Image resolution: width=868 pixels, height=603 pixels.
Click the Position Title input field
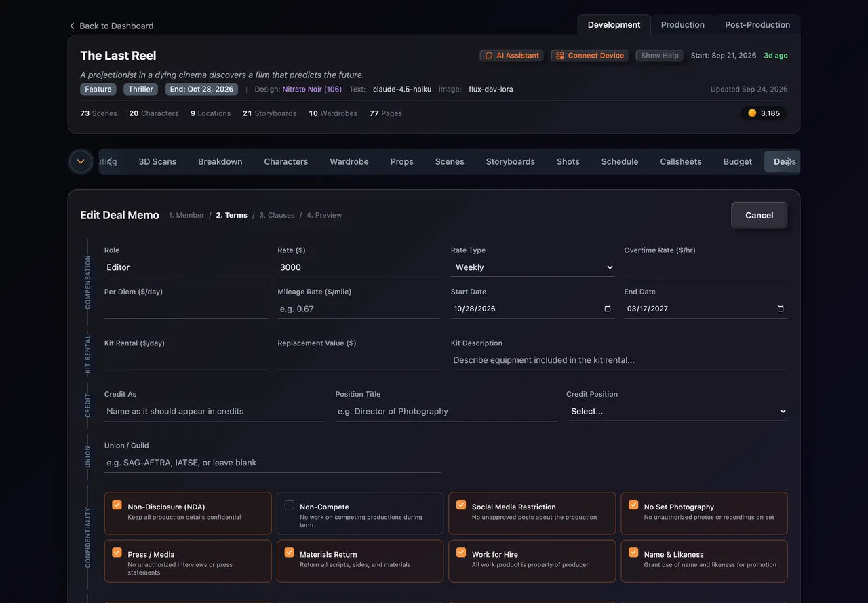point(446,411)
